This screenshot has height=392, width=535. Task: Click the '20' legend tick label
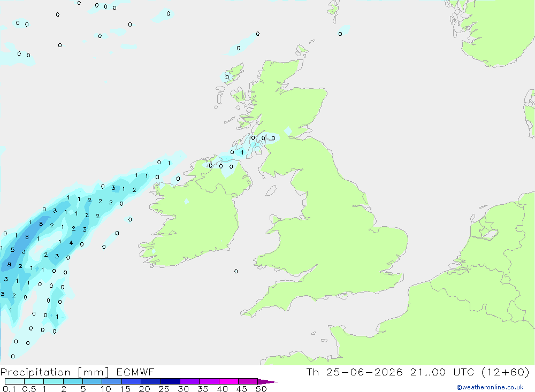144,389
